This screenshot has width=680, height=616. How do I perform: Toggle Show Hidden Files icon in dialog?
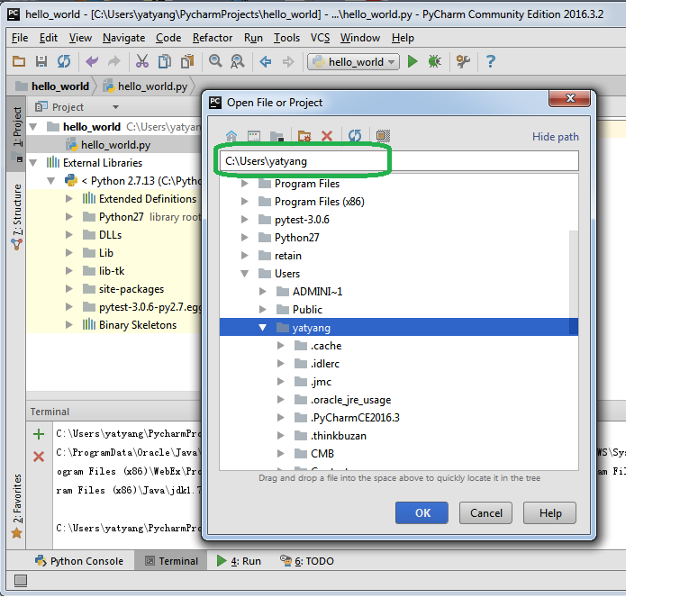pos(383,136)
